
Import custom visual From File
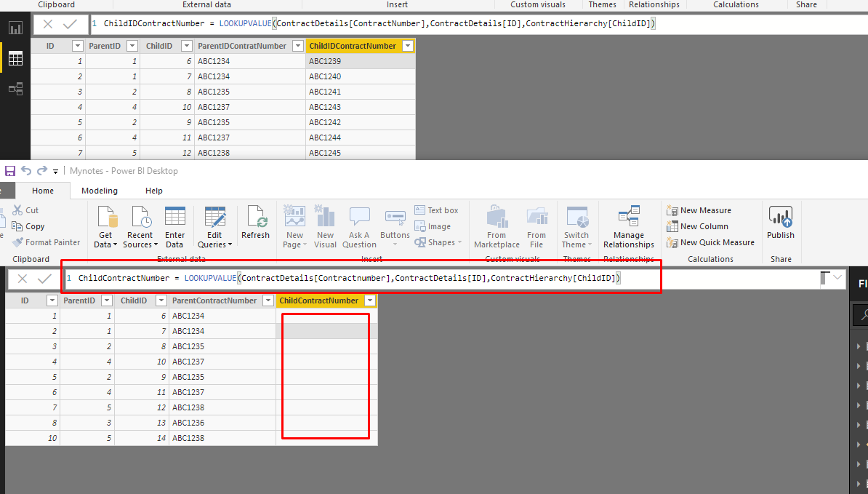[537, 227]
